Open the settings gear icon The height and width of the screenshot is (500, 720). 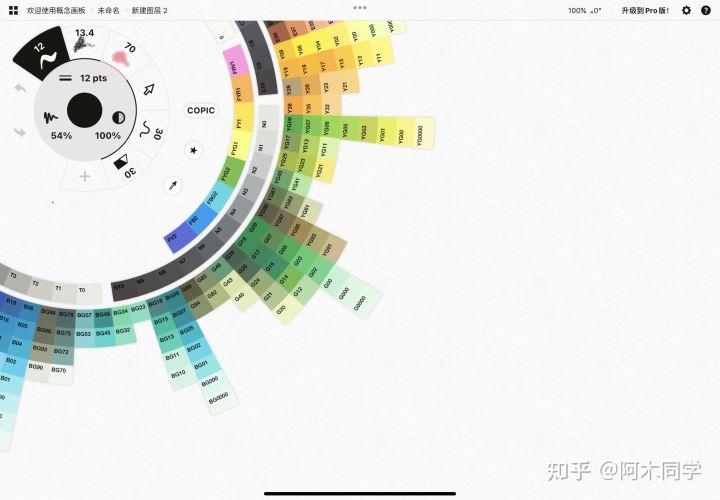[x=686, y=10]
